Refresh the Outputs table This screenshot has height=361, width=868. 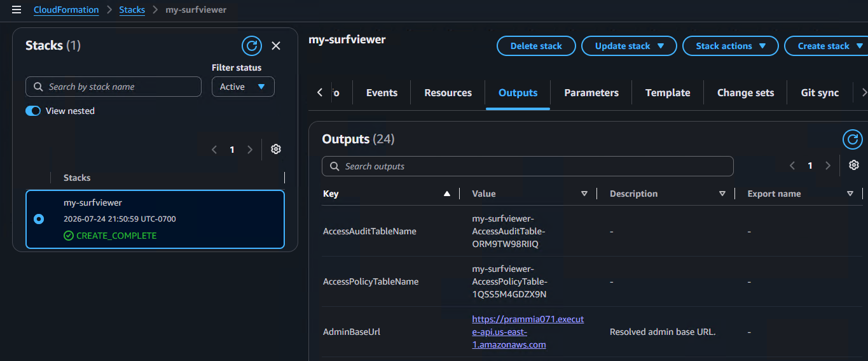point(853,139)
